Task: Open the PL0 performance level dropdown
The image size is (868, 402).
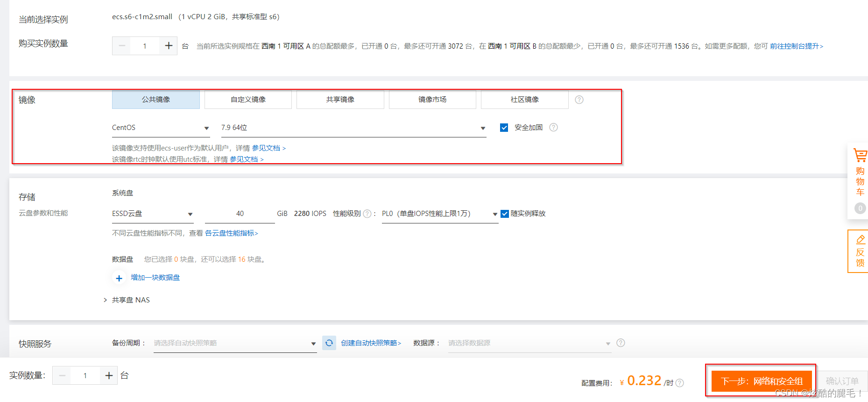Action: tap(440, 214)
